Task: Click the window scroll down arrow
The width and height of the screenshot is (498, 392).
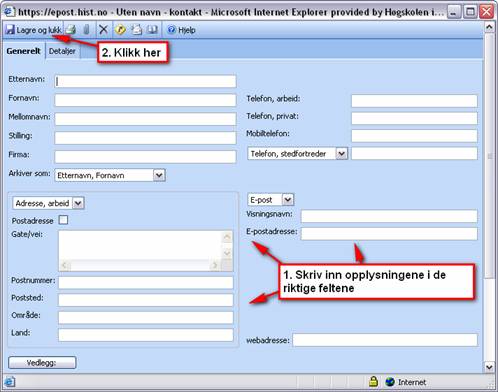Action: click(489, 367)
